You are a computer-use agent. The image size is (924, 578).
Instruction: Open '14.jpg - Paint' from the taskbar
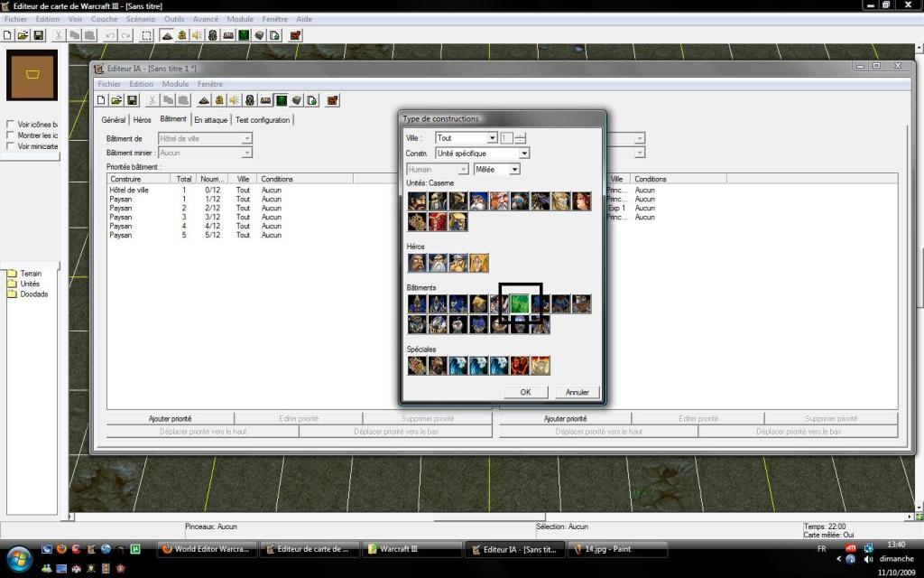coord(617,549)
